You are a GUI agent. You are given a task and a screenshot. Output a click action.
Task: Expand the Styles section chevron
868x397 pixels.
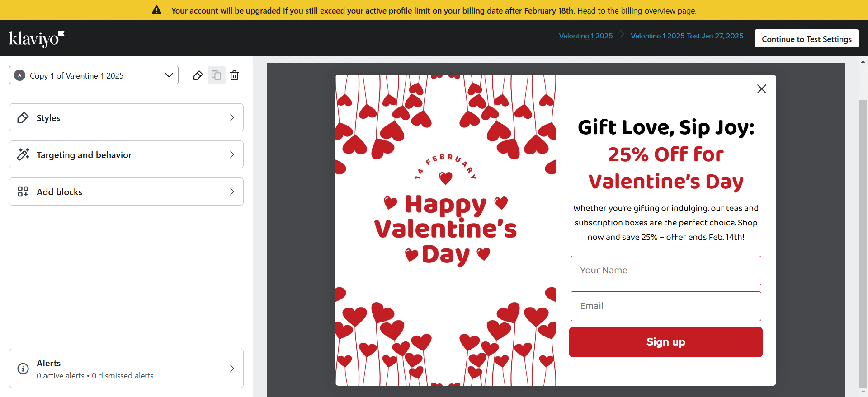click(232, 117)
